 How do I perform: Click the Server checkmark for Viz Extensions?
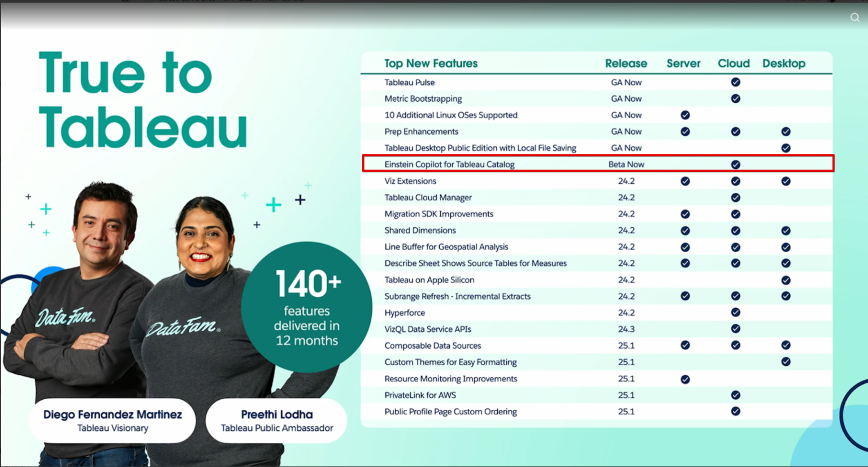click(x=684, y=181)
